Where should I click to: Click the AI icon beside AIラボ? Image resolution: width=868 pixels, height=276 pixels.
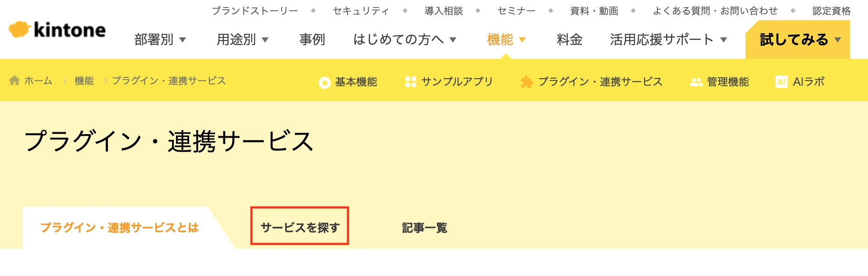click(x=782, y=82)
